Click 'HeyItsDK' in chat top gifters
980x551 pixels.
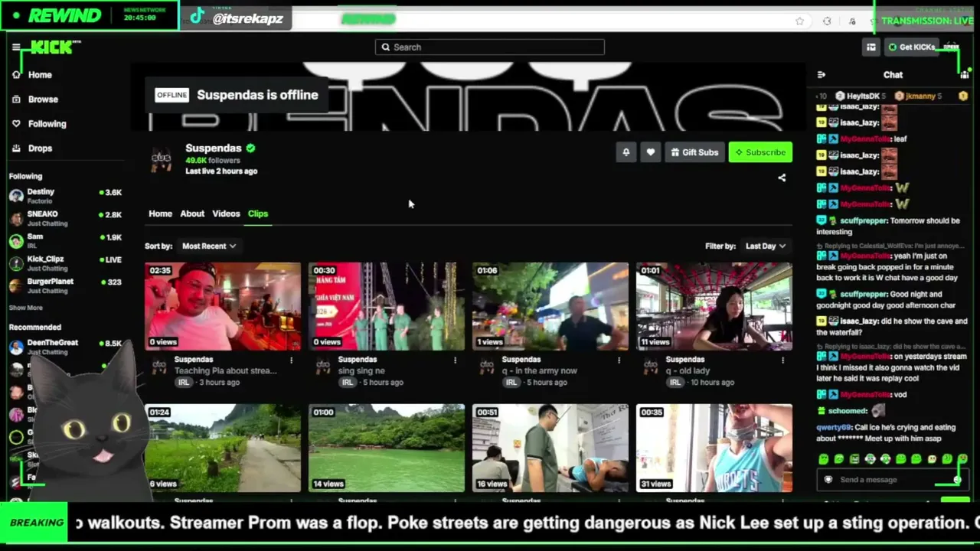pyautogui.click(x=863, y=96)
